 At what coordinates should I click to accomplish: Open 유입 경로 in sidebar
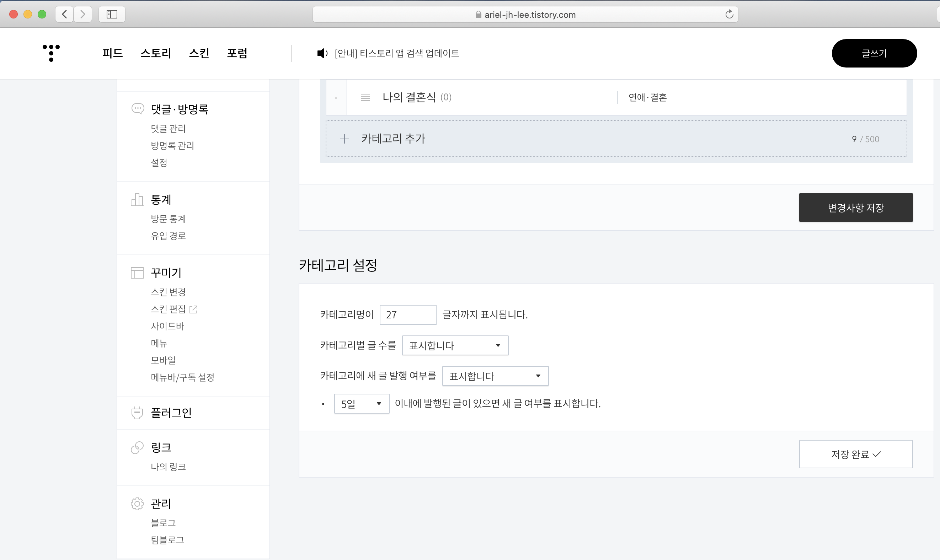click(x=168, y=236)
